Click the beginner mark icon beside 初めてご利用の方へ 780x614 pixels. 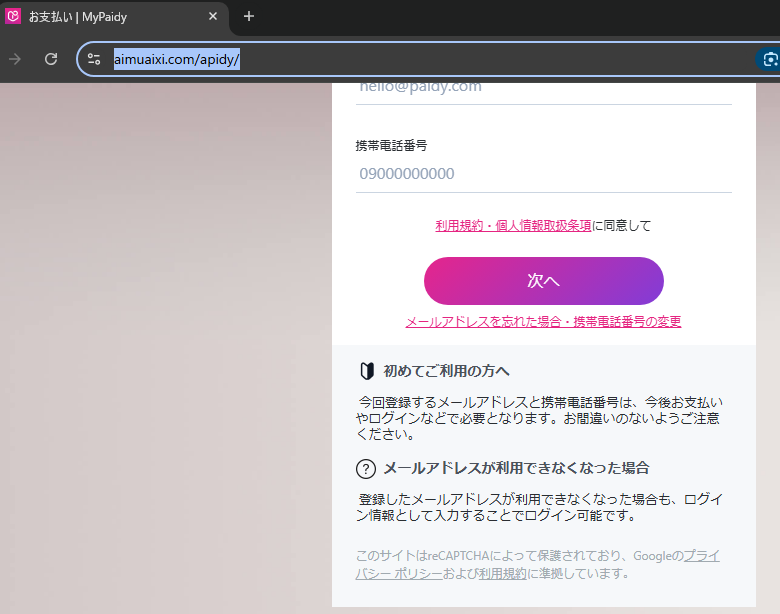tap(366, 372)
